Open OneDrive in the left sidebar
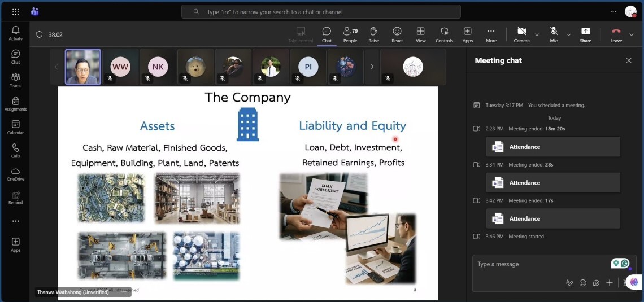Viewport: 644px width, 302px height. (x=15, y=174)
